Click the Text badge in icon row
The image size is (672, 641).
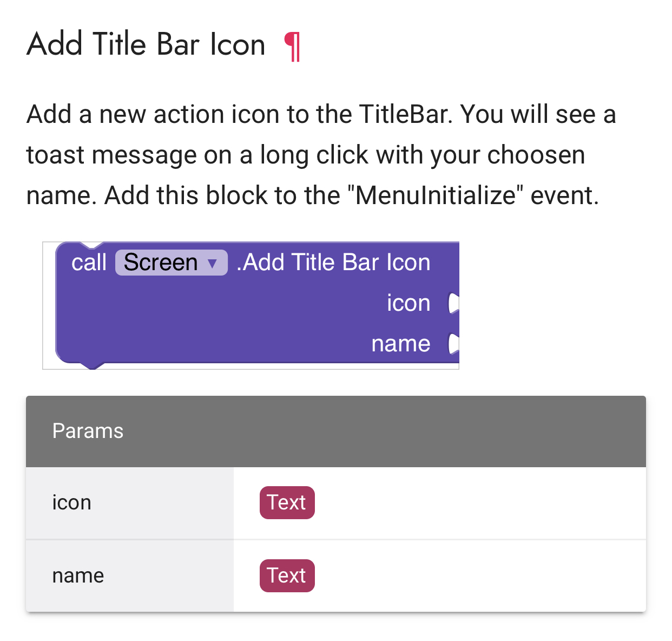[287, 502]
